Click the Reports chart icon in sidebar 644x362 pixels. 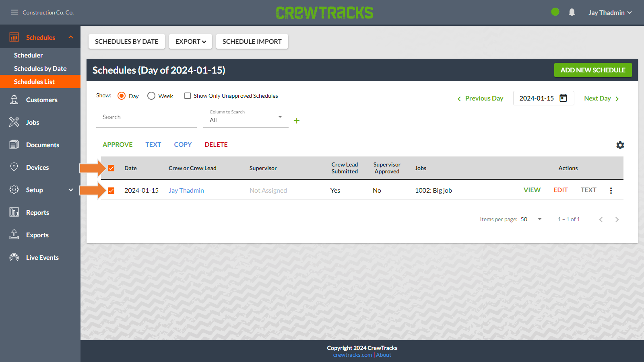click(14, 212)
